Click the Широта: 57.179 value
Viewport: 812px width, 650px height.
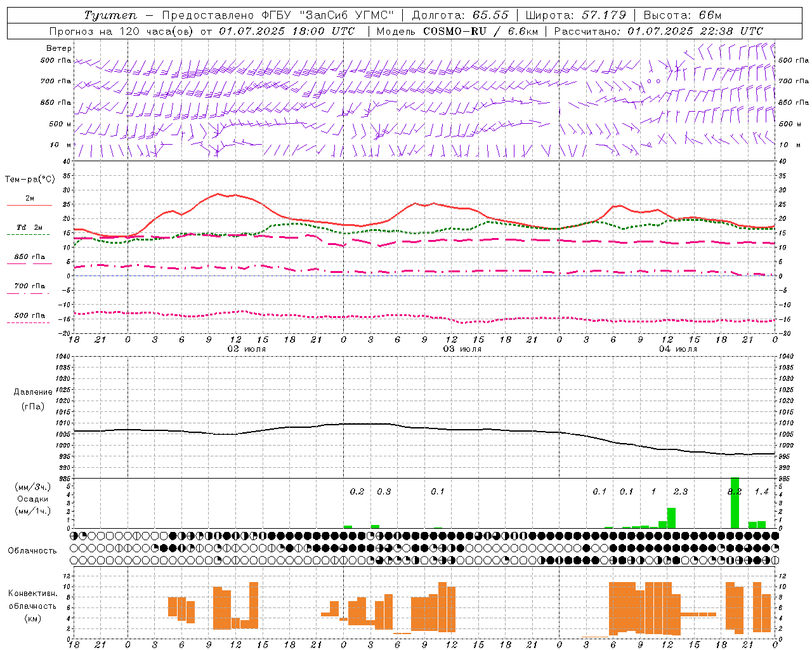(576, 15)
